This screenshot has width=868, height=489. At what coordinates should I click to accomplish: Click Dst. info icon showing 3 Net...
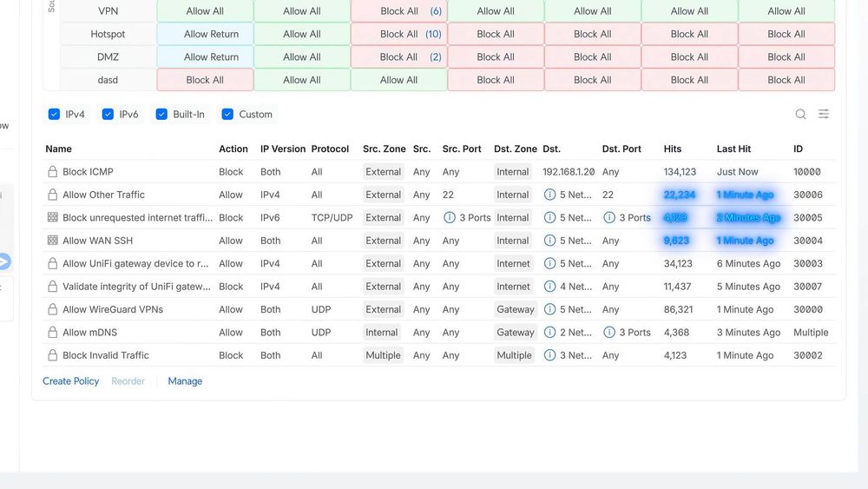(549, 355)
